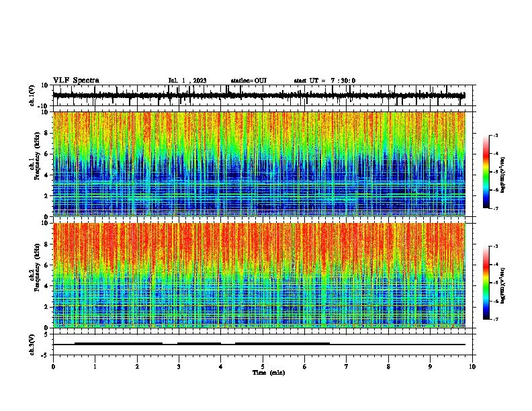
Task: Click the thick ch.3 bar between 4.3 and 6.6 minutes
Action: (282, 344)
